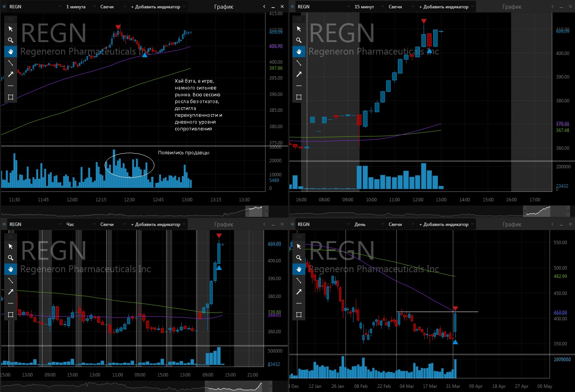
Task: Select the rectangle tool in 15 минут chart
Action: pyautogui.click(x=299, y=97)
